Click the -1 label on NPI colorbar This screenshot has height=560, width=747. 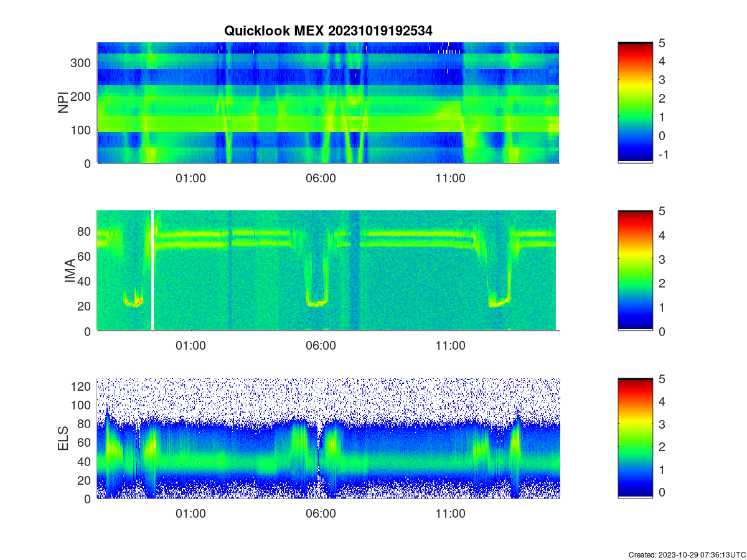[x=663, y=154]
